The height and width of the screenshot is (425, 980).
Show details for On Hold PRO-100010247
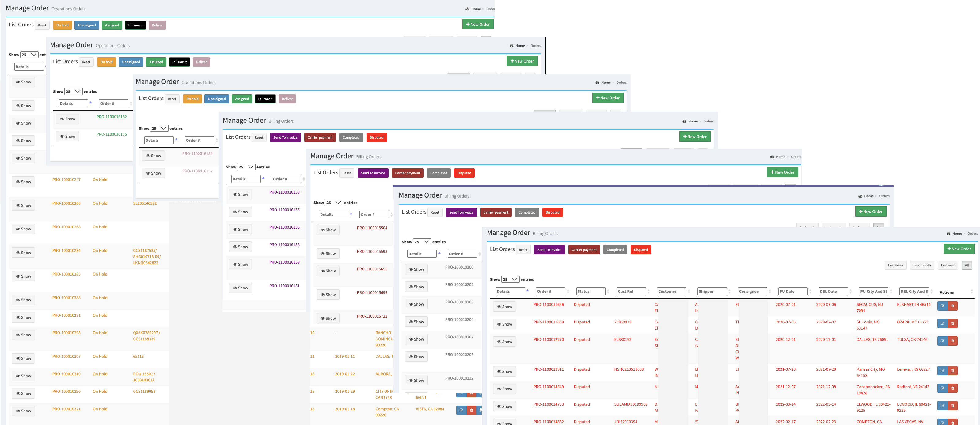pyautogui.click(x=23, y=182)
